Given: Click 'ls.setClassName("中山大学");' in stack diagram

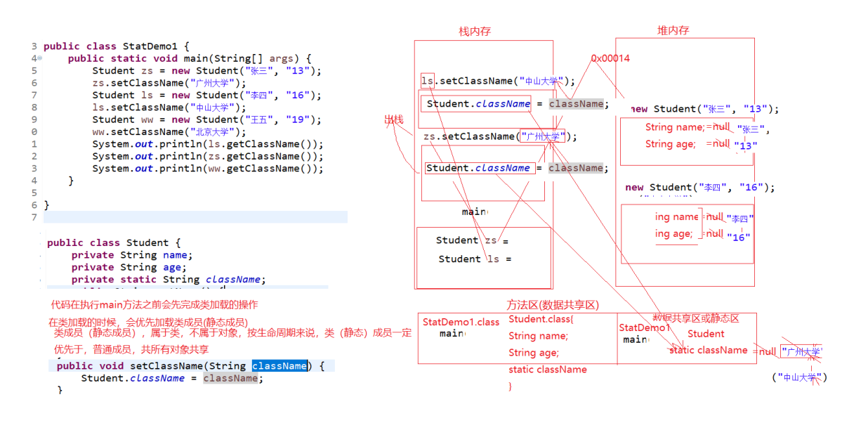Looking at the screenshot, I should [x=498, y=81].
